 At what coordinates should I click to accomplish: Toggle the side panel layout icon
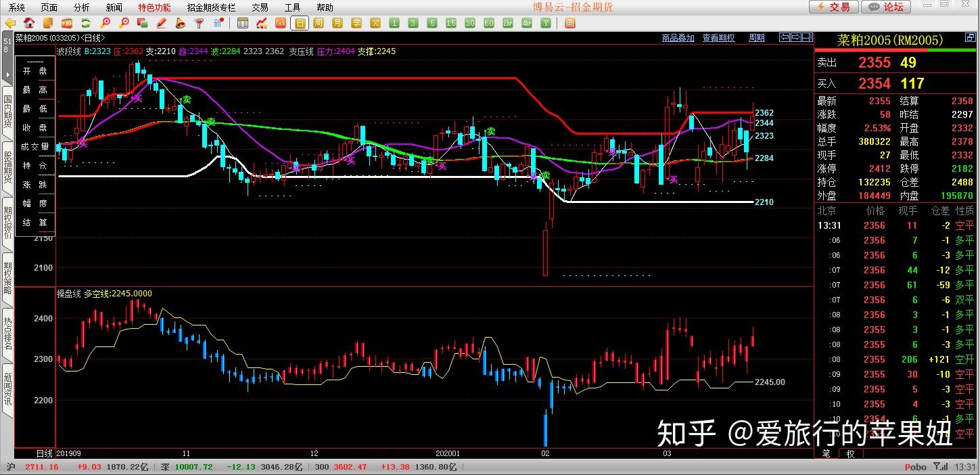pos(808,37)
